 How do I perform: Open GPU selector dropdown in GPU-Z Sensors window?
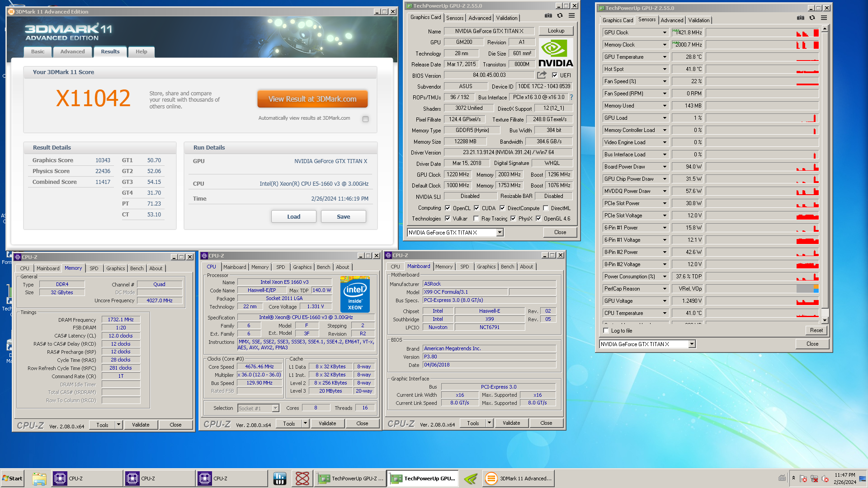point(692,344)
